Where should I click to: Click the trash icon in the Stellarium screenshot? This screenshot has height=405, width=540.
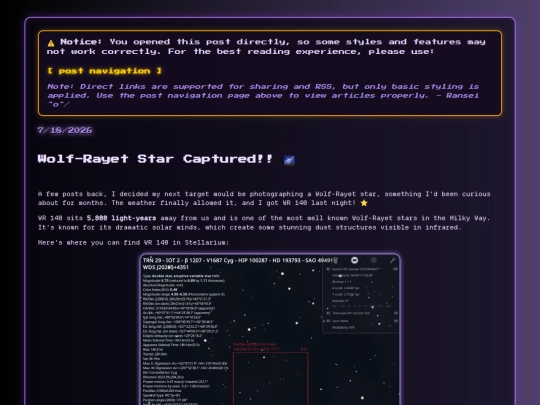(x=335, y=260)
